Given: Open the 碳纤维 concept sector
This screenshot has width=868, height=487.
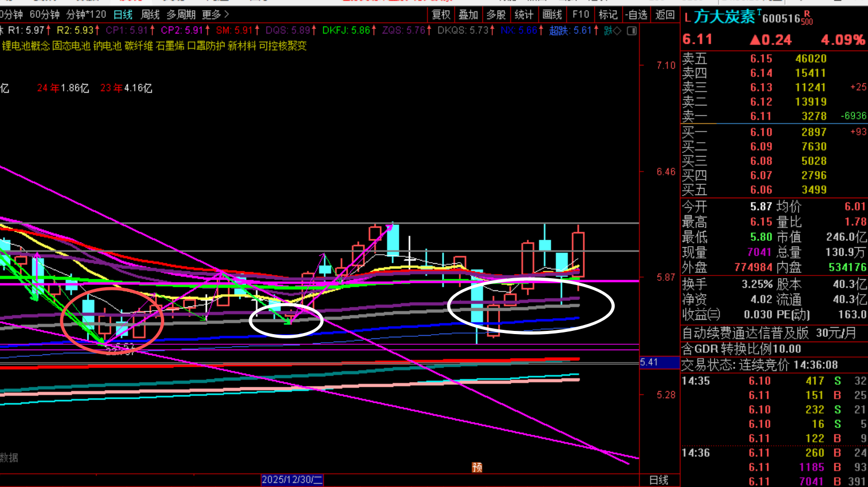Looking at the screenshot, I should point(139,46).
